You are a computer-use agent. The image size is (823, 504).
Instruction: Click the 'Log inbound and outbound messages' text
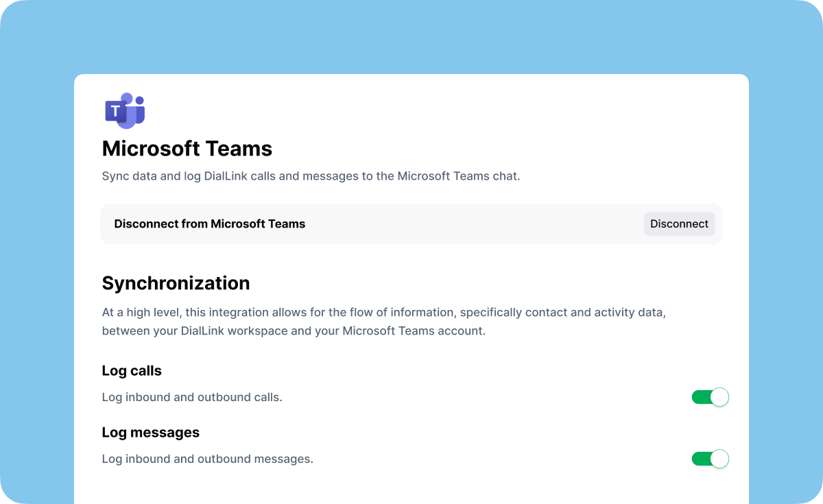tap(207, 459)
